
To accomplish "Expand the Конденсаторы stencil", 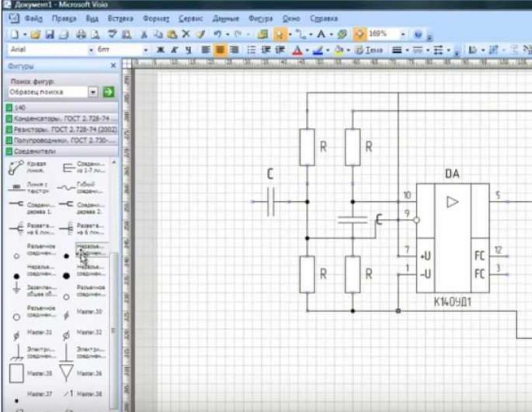I will pos(61,119).
